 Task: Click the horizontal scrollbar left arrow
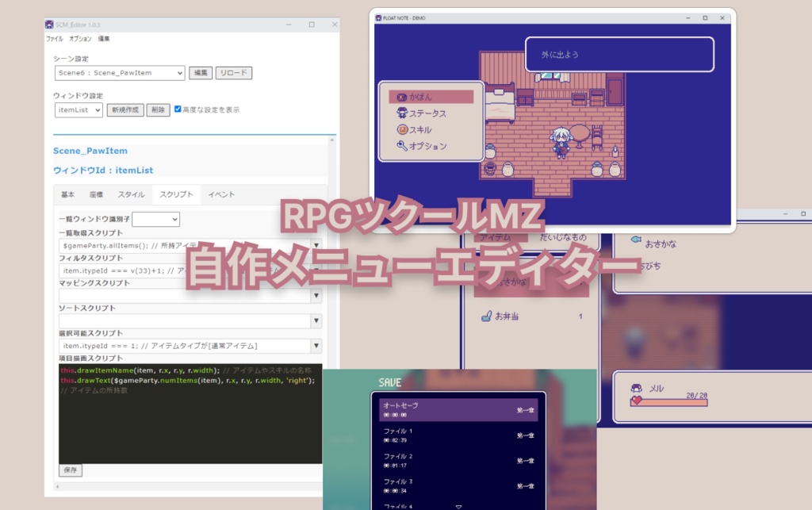click(57, 487)
